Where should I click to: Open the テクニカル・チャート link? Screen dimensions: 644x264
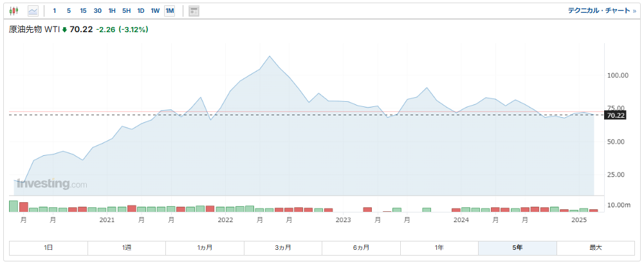(598, 11)
